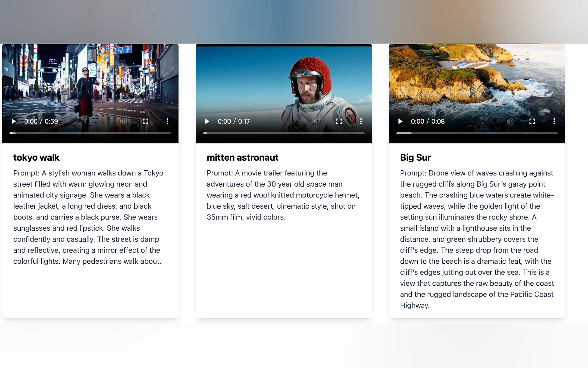Enter fullscreen on the tokyo walk video
Viewport: 588px width, 368px height.
[145, 121]
